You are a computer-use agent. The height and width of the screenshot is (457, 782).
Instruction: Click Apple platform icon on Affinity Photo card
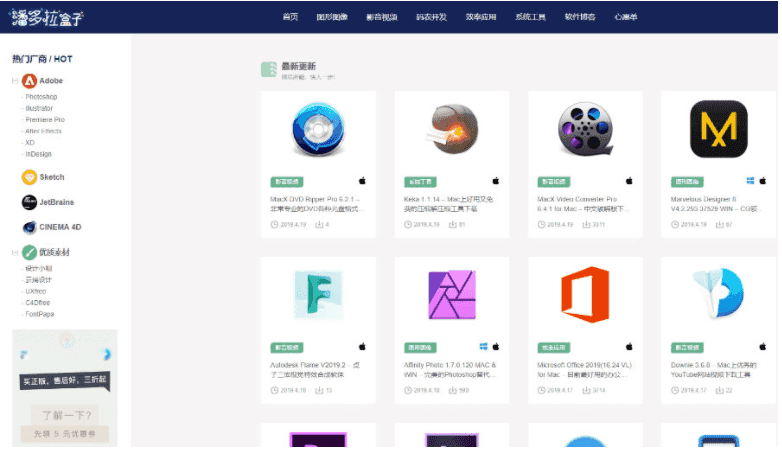pos(496,346)
